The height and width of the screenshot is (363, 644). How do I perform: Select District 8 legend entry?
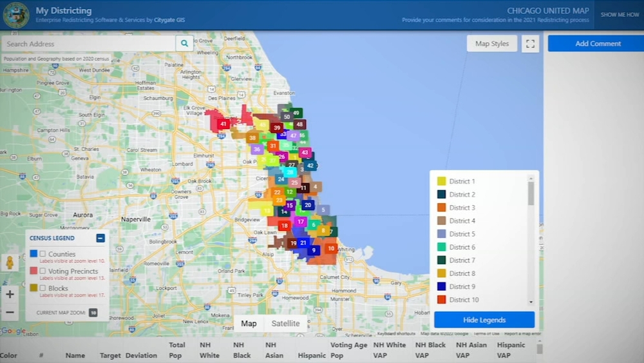(456, 273)
